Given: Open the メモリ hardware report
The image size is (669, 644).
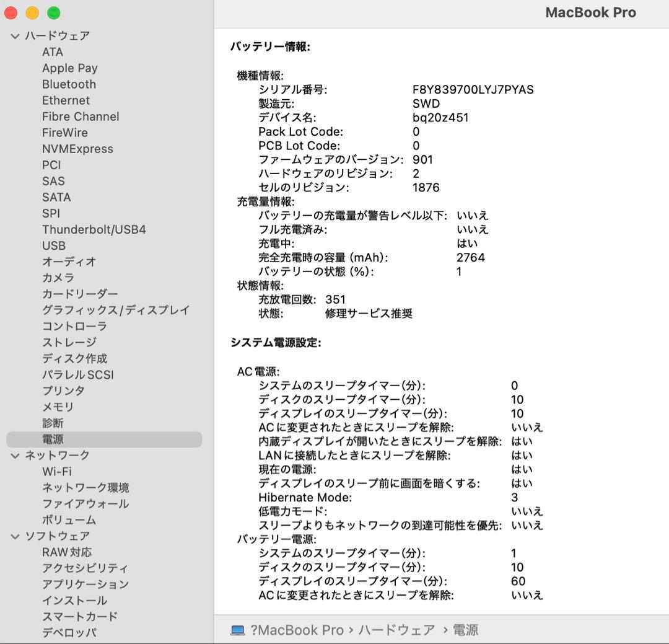Looking at the screenshot, I should 59,407.
